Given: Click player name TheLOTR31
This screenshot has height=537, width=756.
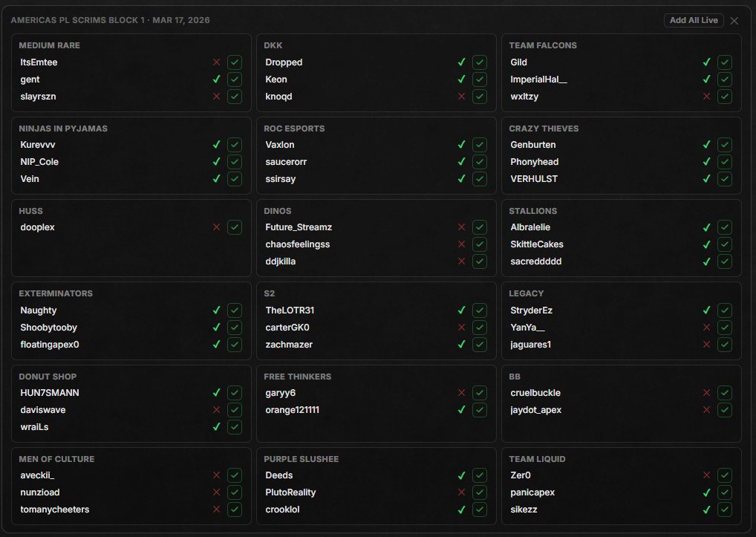Looking at the screenshot, I should tap(290, 310).
